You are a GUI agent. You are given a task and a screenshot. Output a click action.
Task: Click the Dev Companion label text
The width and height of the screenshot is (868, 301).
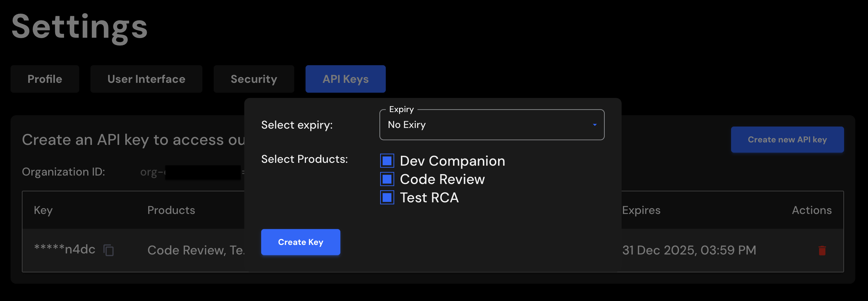pos(453,161)
